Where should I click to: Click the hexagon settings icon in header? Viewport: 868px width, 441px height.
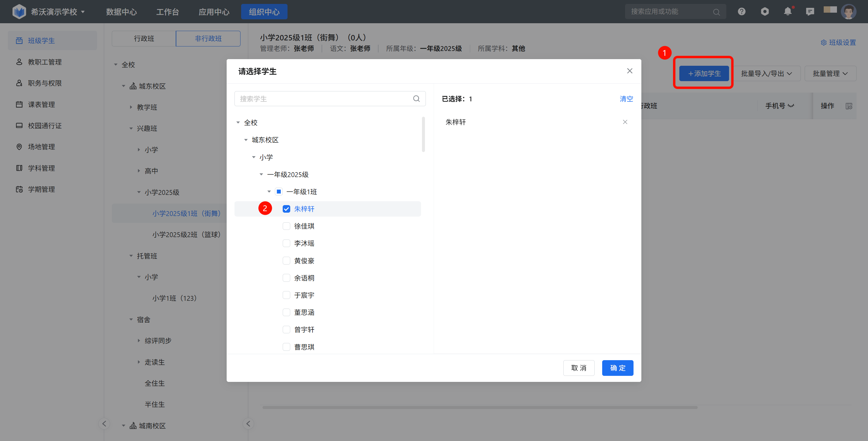(x=765, y=12)
